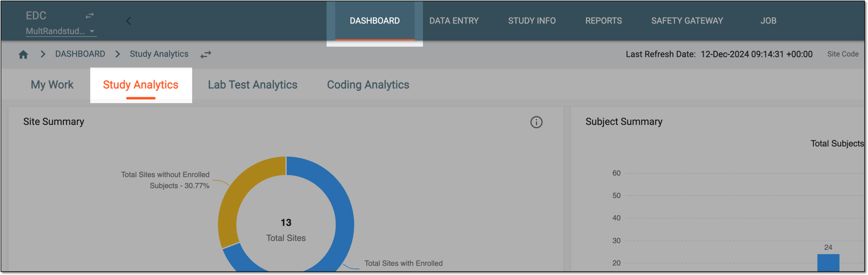Select the DASHBOARD top navigation tab

[x=375, y=21]
